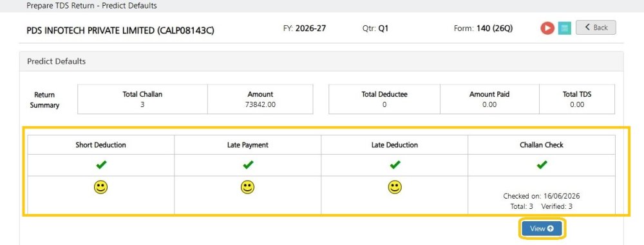Click the blue View button

tap(542, 228)
